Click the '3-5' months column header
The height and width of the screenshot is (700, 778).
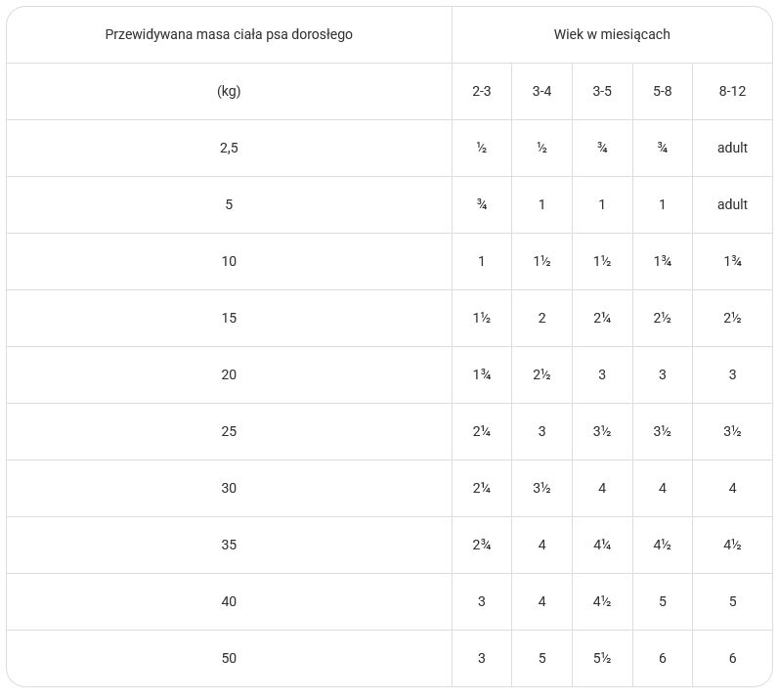602,91
